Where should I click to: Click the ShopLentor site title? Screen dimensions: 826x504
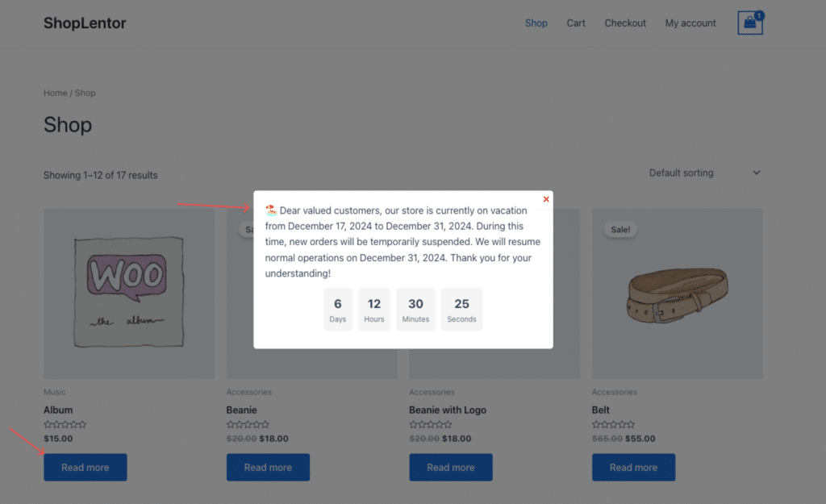(85, 23)
